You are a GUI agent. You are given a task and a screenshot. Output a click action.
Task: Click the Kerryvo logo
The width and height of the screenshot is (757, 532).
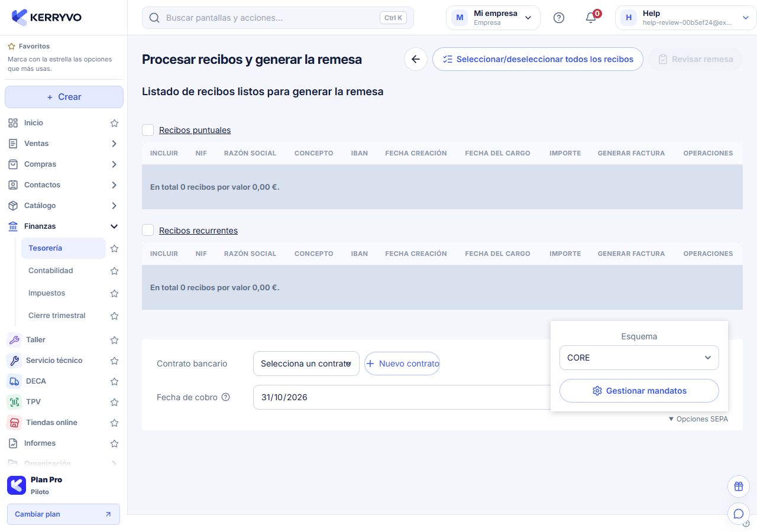(x=47, y=18)
